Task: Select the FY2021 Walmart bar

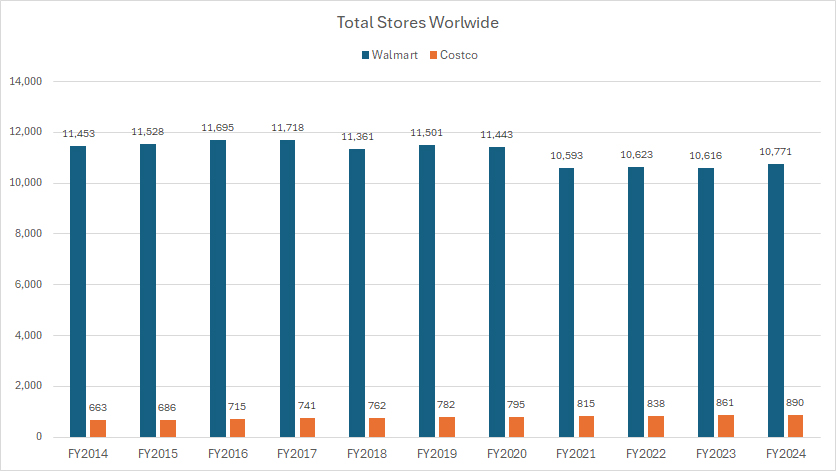Action: (566, 302)
